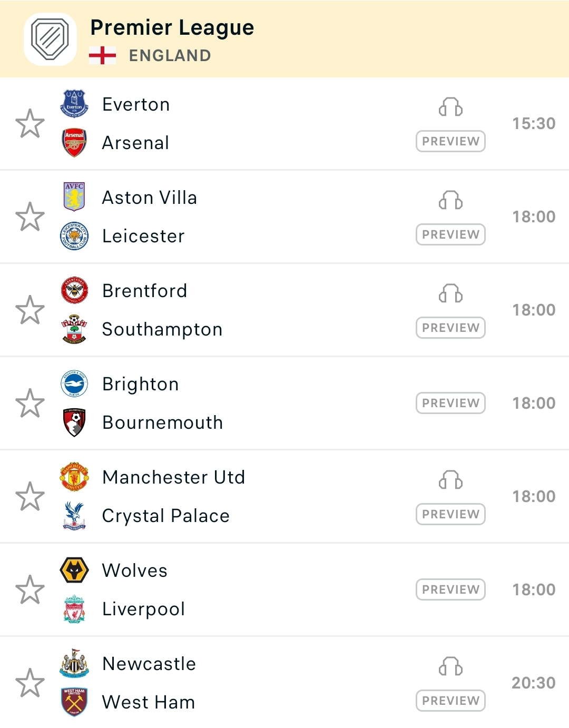
Task: Open audio commentary for Everton vs Arsenal
Action: 450,107
